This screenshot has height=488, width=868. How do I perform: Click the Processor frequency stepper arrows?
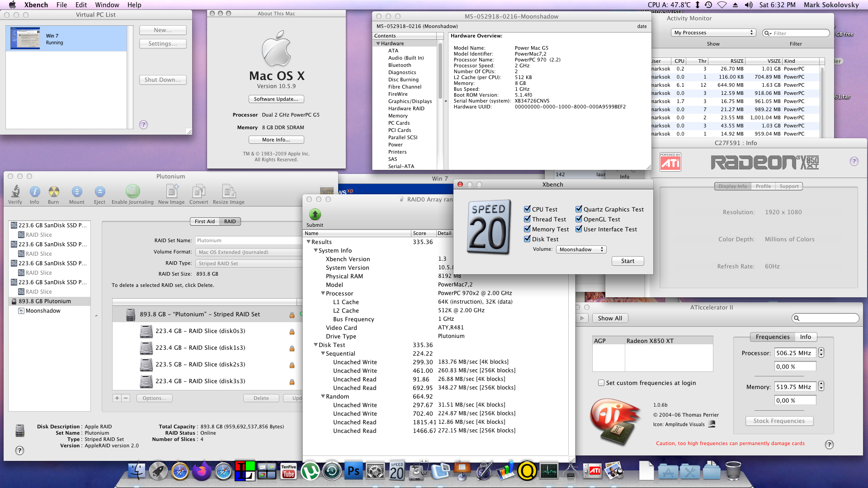pos(821,353)
